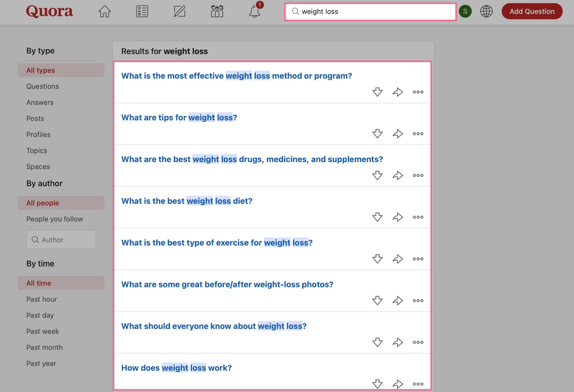
Task: Click the Author search field
Action: pos(61,240)
